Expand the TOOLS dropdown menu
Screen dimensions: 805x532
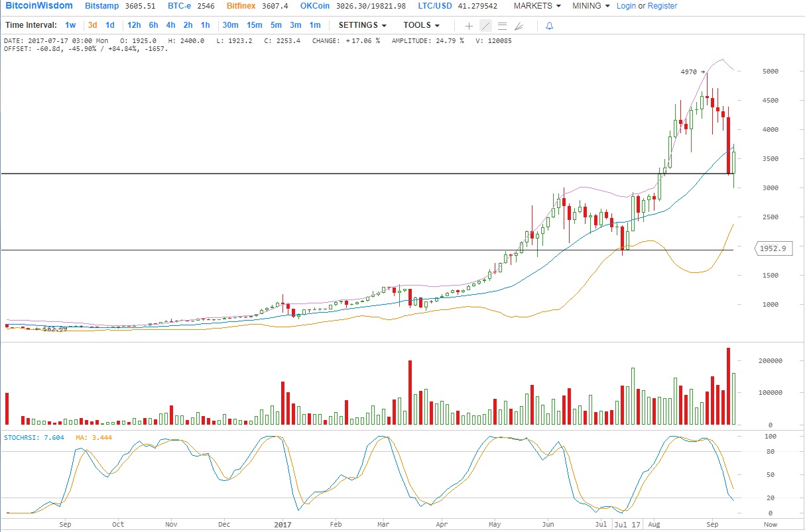pyautogui.click(x=421, y=25)
